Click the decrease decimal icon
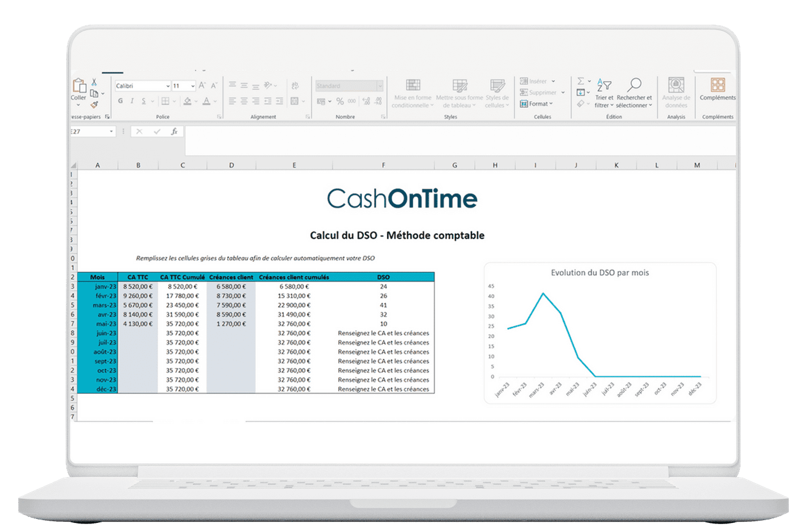Image resolution: width=812 pixels, height=532 pixels. 378,101
